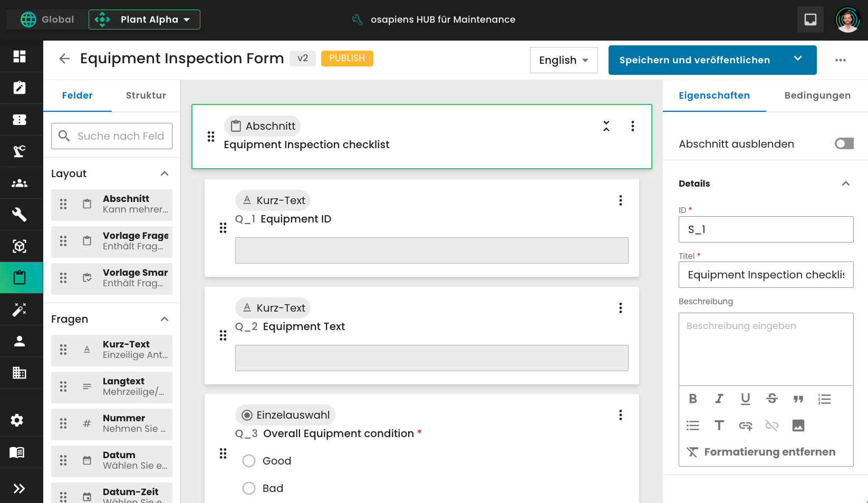Open the Bedingungen tab
This screenshot has width=868, height=503.
[x=817, y=95]
